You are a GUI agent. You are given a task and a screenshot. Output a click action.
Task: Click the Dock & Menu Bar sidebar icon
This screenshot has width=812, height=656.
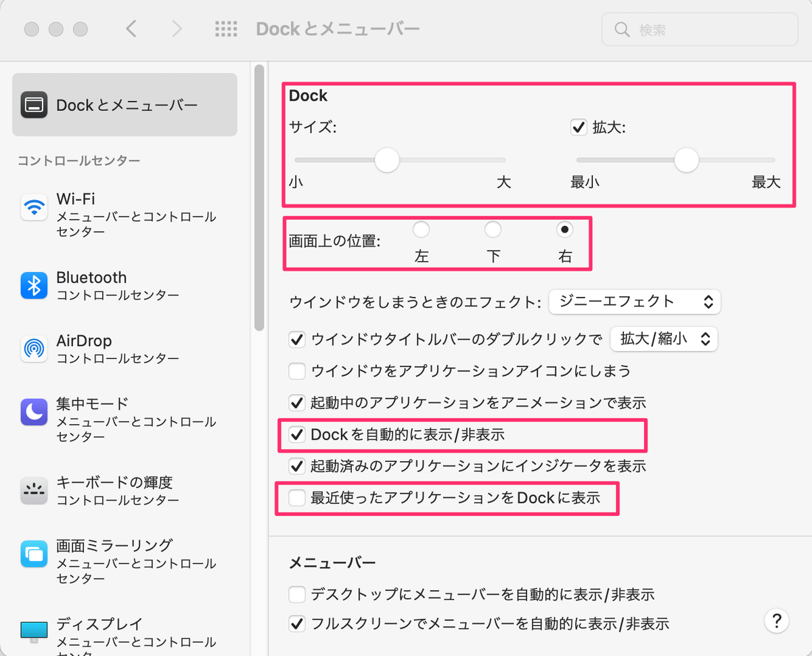(34, 105)
